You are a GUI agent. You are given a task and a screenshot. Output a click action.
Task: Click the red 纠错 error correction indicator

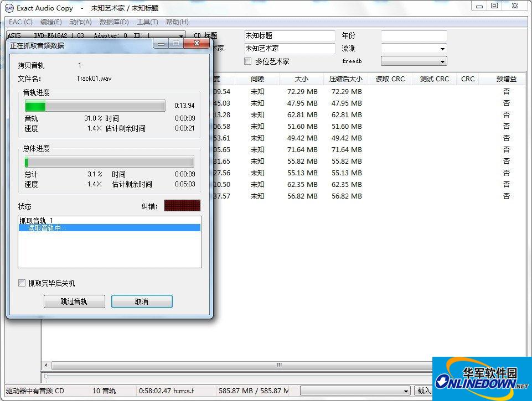[x=182, y=205]
